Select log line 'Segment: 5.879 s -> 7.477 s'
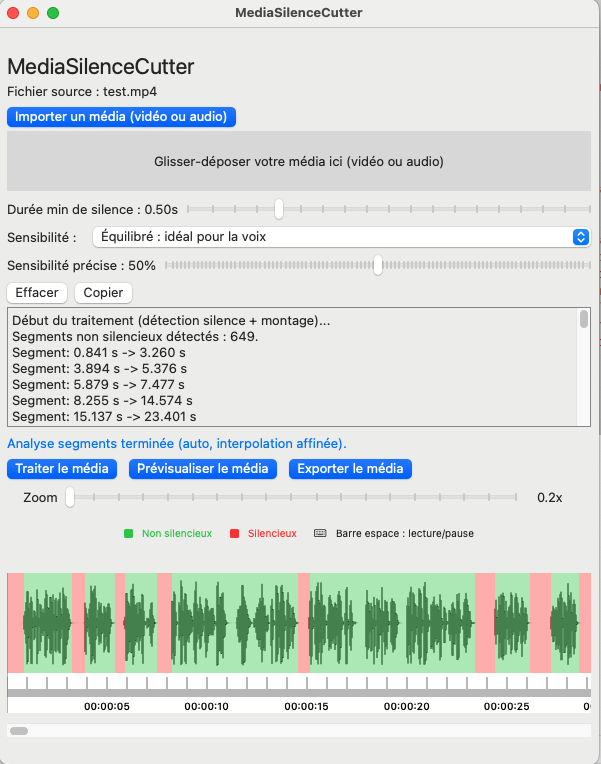The height and width of the screenshot is (764, 601). point(98,384)
